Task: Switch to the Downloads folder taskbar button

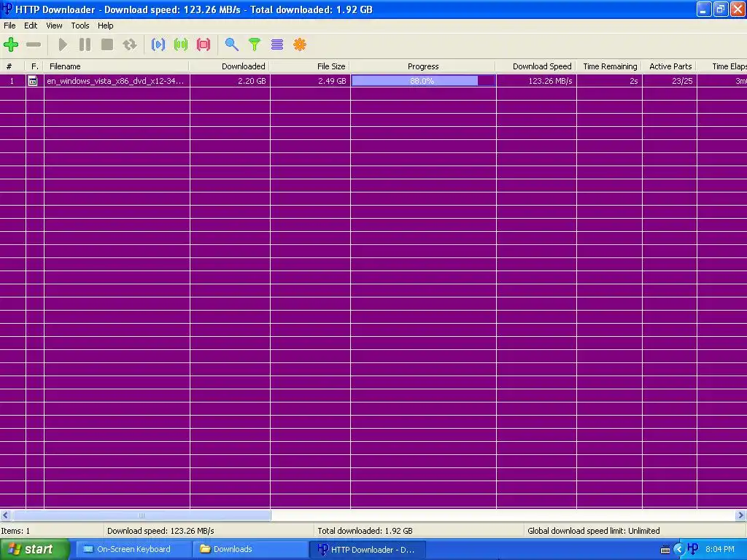Action: pos(251,549)
